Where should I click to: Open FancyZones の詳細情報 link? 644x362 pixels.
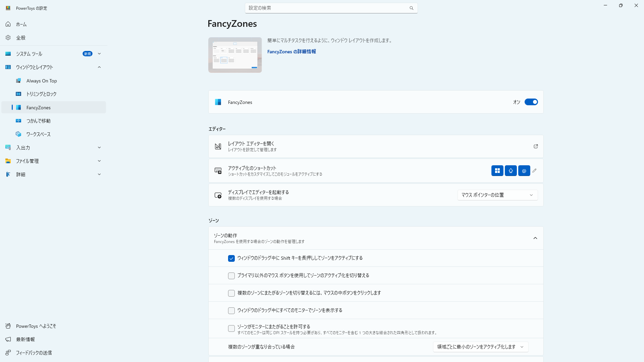291,52
